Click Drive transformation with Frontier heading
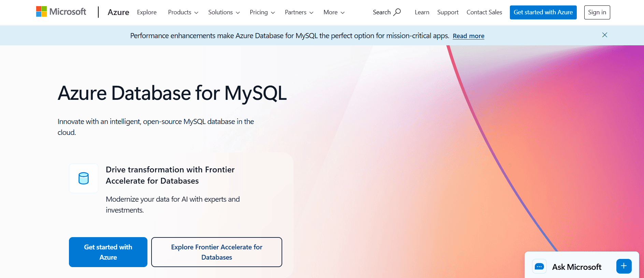This screenshot has height=278, width=644. pos(170,175)
